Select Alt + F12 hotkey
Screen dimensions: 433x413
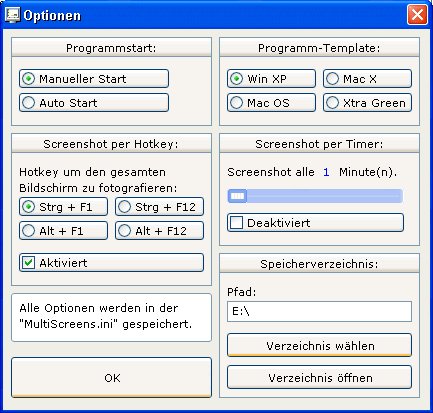click(x=159, y=231)
